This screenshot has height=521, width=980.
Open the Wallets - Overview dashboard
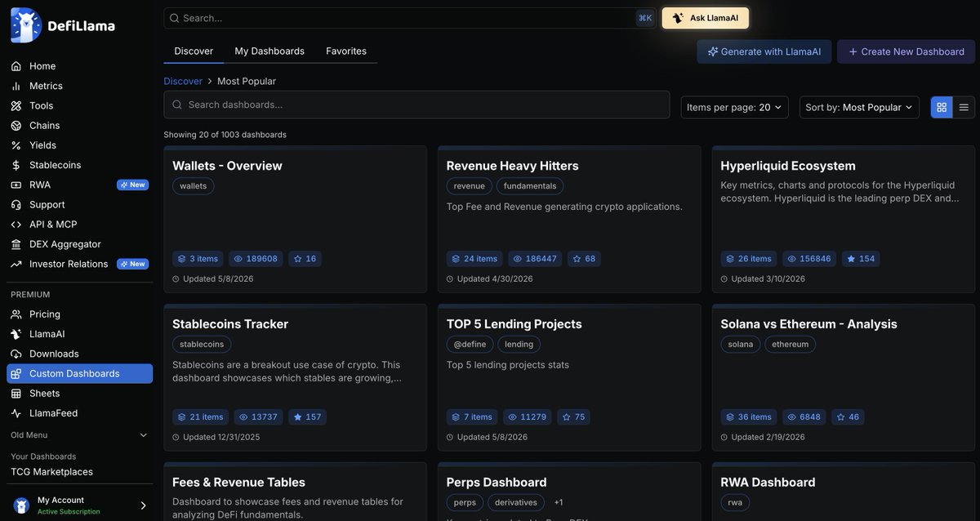tap(227, 166)
